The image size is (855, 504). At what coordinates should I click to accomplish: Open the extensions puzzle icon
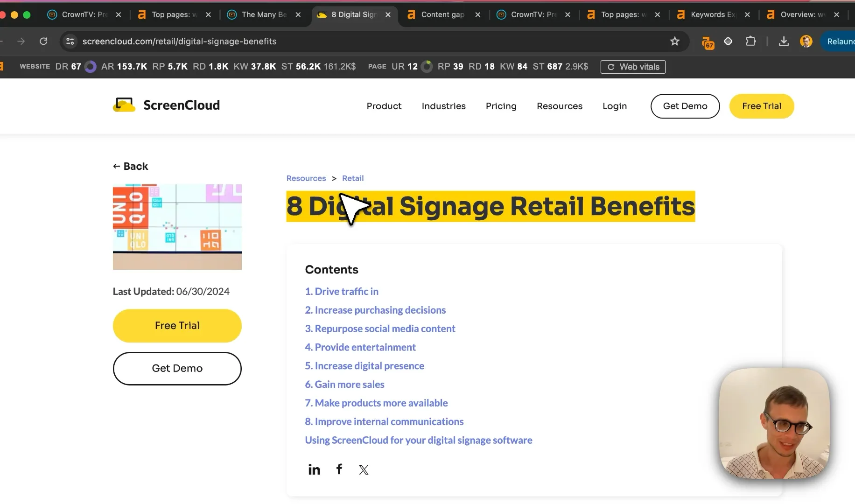tap(750, 42)
